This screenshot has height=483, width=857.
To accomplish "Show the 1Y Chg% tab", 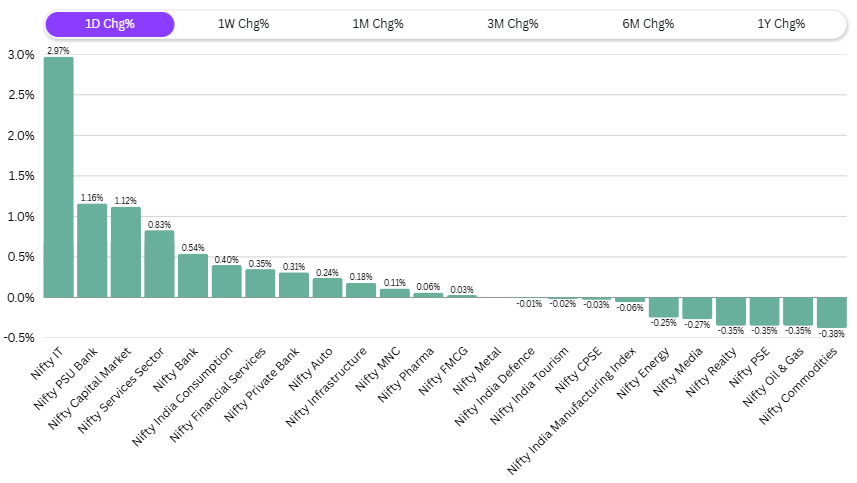I will tap(781, 24).
